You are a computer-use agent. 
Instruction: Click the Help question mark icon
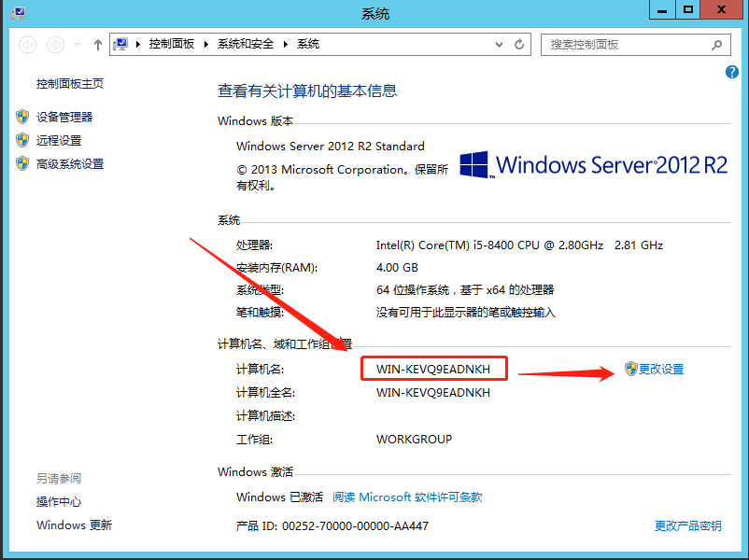coord(732,72)
